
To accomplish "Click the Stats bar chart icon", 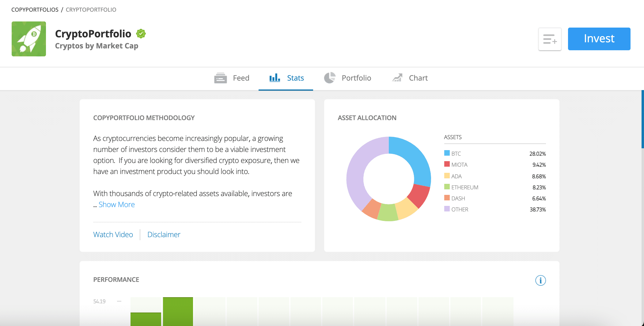I will 275,78.
